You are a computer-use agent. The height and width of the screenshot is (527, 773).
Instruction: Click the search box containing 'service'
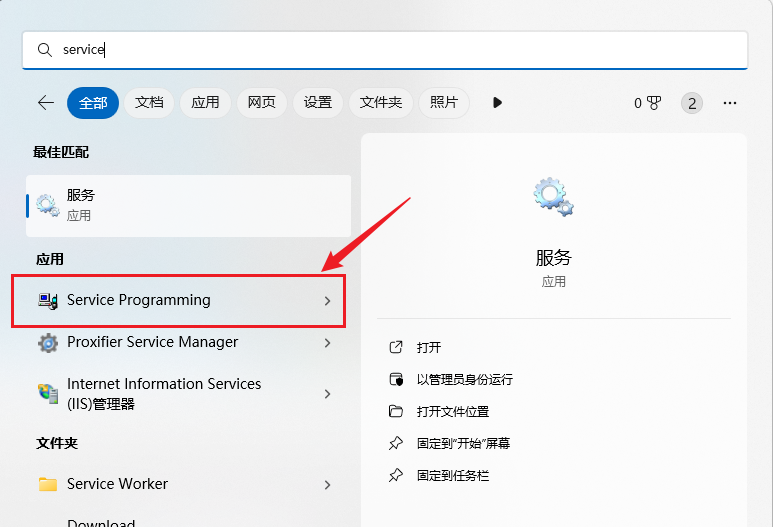[x=384, y=50]
